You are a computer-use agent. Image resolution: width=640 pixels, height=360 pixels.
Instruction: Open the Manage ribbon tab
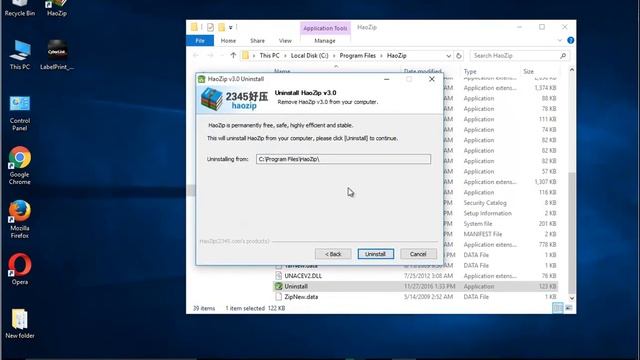point(325,41)
